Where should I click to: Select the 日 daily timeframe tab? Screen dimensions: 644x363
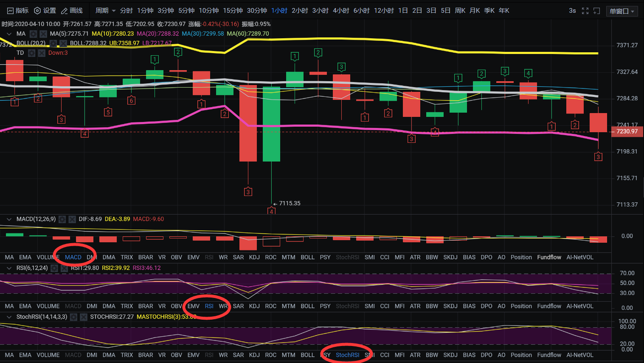(x=403, y=11)
